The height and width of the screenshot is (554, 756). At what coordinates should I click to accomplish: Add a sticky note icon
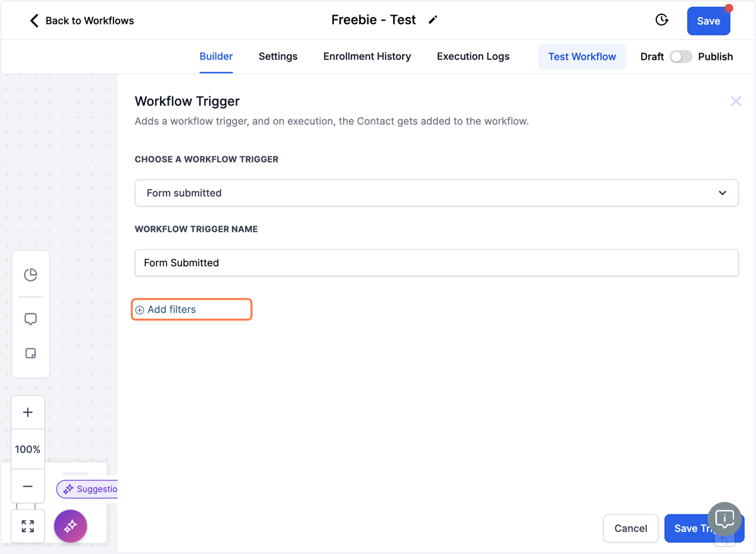click(x=30, y=353)
